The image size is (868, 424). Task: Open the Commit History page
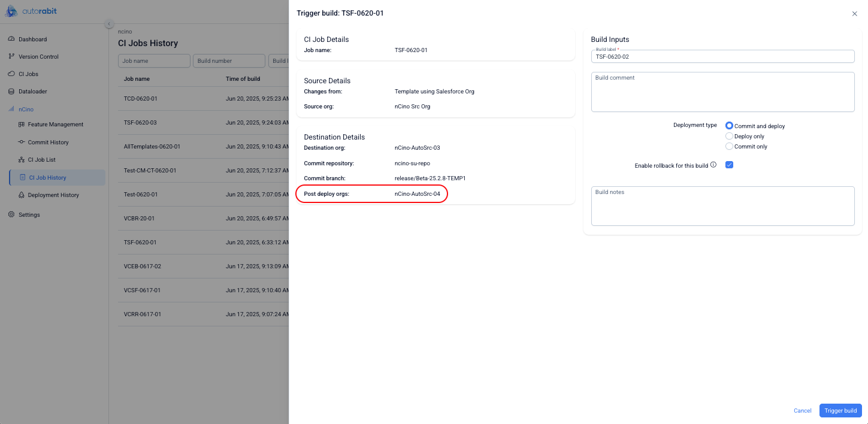[x=48, y=143]
